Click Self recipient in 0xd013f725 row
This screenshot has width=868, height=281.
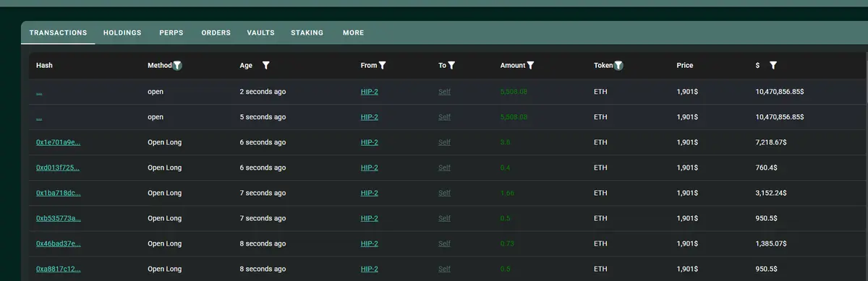(444, 168)
